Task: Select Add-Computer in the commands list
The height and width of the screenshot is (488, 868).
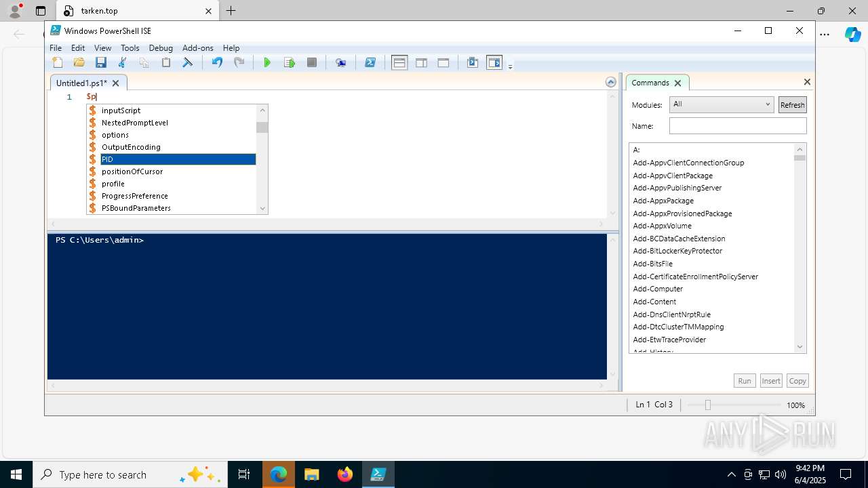Action: tap(658, 289)
